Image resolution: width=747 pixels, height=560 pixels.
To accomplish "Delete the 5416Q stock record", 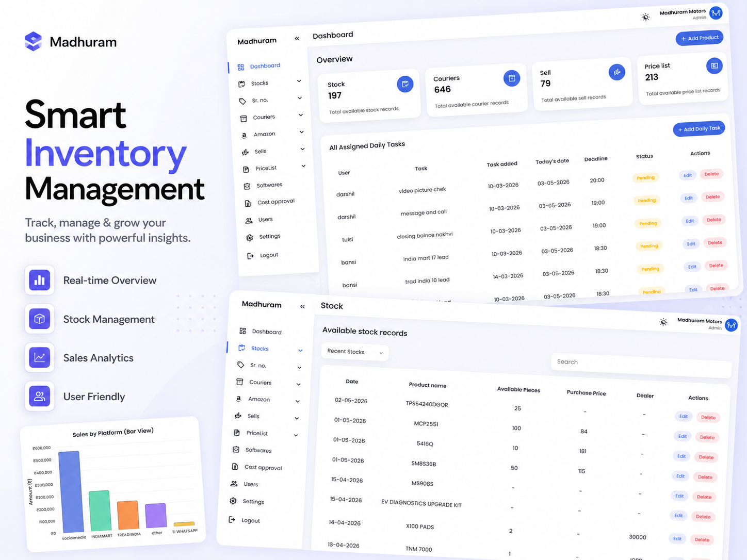I will (706, 457).
